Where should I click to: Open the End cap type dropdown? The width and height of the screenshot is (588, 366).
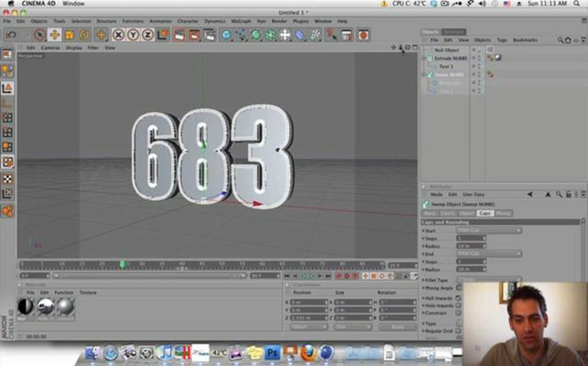point(489,253)
